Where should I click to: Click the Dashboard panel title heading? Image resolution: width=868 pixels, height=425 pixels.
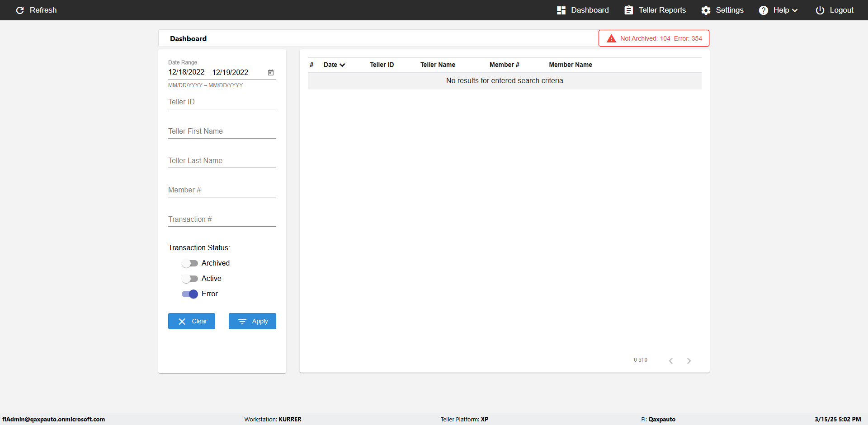pos(188,39)
